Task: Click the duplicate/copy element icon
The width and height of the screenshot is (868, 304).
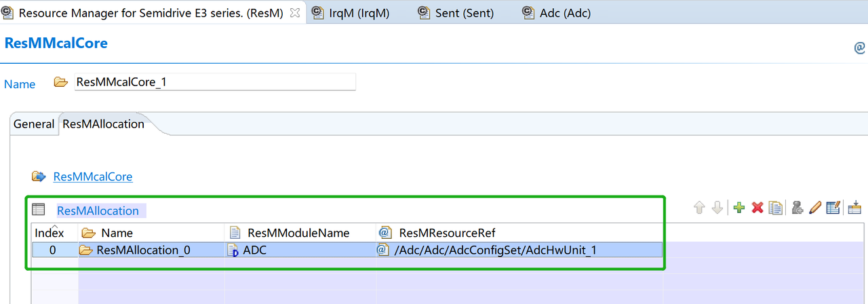Action: [776, 208]
